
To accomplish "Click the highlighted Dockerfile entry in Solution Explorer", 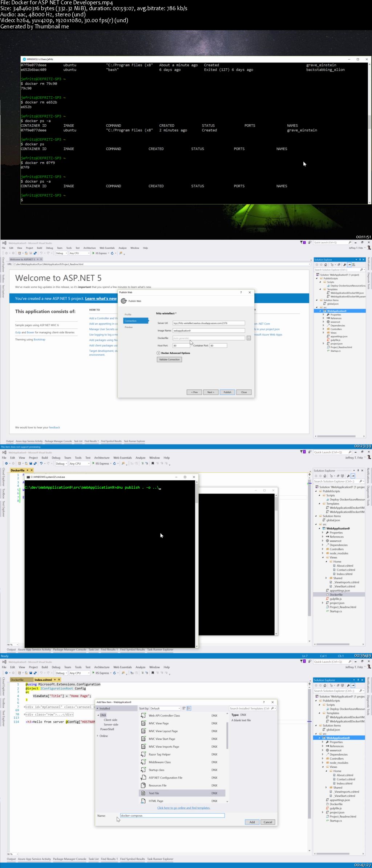I will tap(336, 595).
